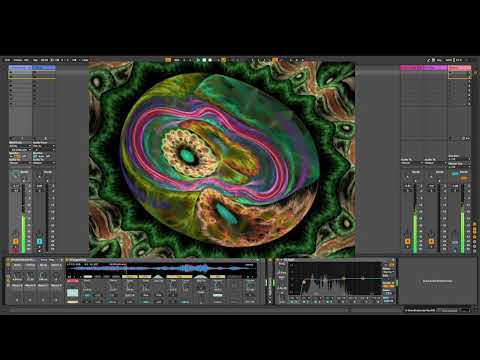This screenshot has height=360, width=480.
Task: Select the pink audio track header on the right
Action: [411, 68]
